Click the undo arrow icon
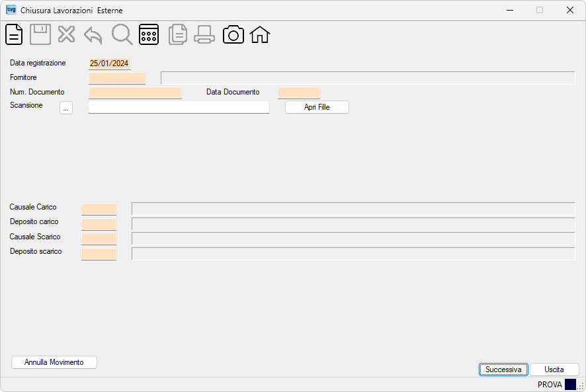The image size is (586, 392). tap(93, 36)
